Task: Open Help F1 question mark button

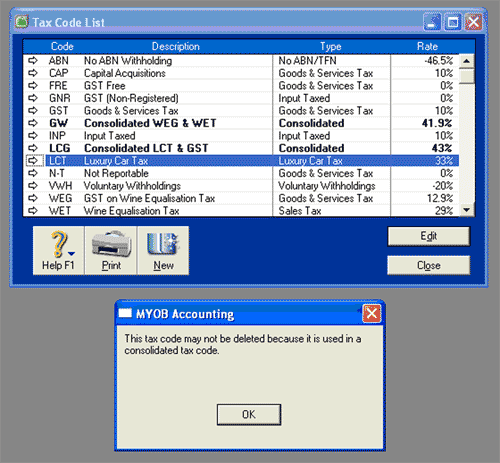Action: [x=58, y=250]
